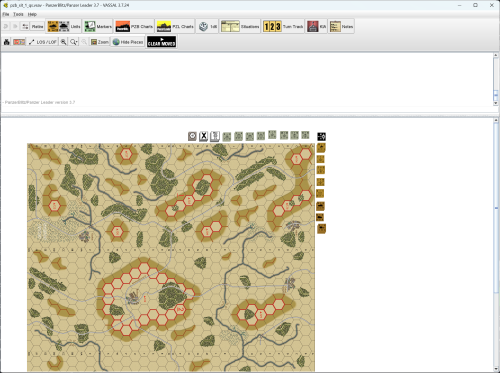Open the Turn Track window
The image size is (500, 373).
coord(283,26)
